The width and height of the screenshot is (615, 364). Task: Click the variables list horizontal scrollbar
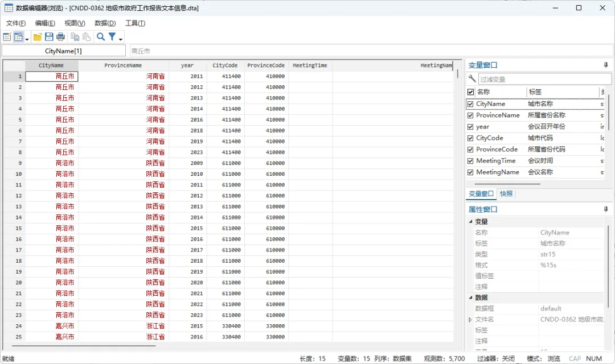point(507,183)
